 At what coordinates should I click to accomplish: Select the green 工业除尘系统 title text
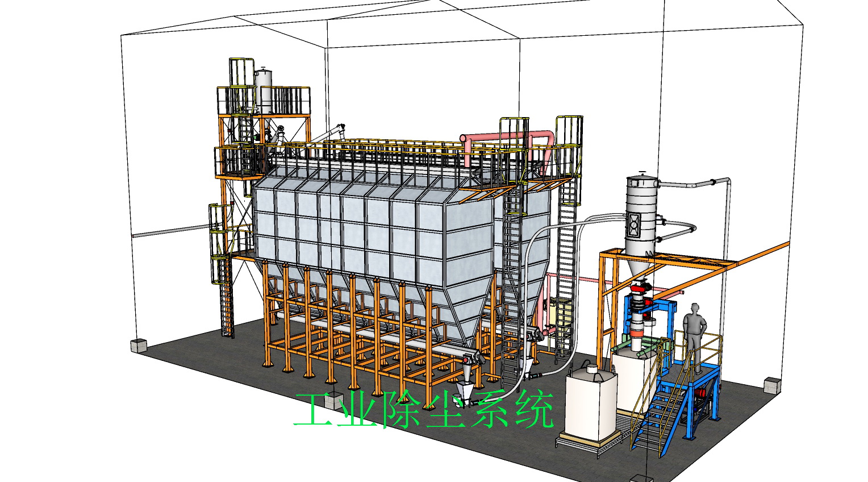424,409
